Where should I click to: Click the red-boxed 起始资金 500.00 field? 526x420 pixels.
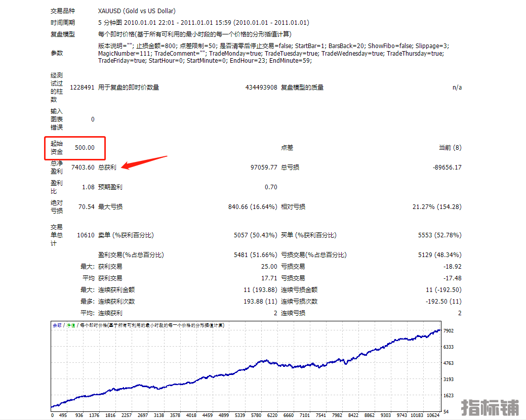pyautogui.click(x=75, y=148)
